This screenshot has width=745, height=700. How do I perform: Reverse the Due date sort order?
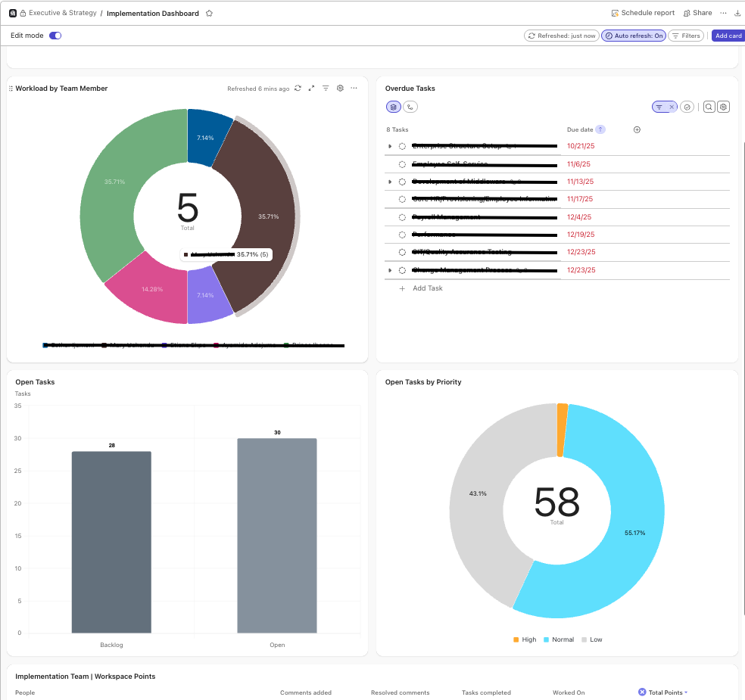coord(599,129)
